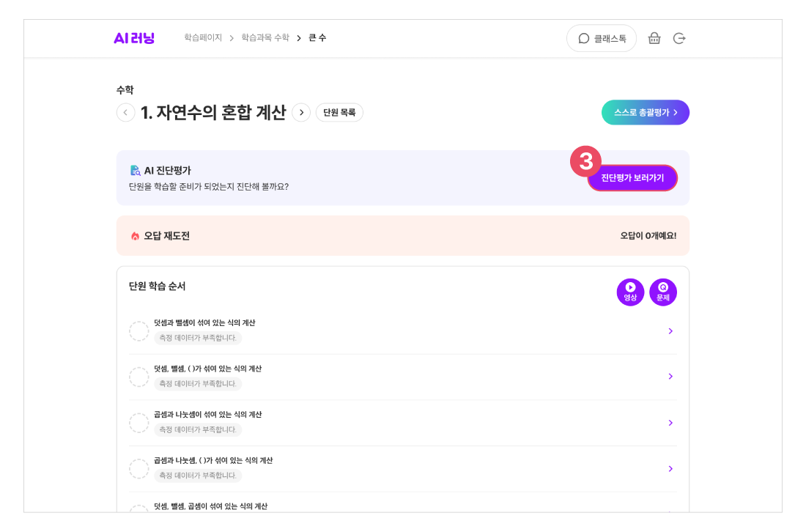Click the 단원 학습 순서 heading

point(157,287)
